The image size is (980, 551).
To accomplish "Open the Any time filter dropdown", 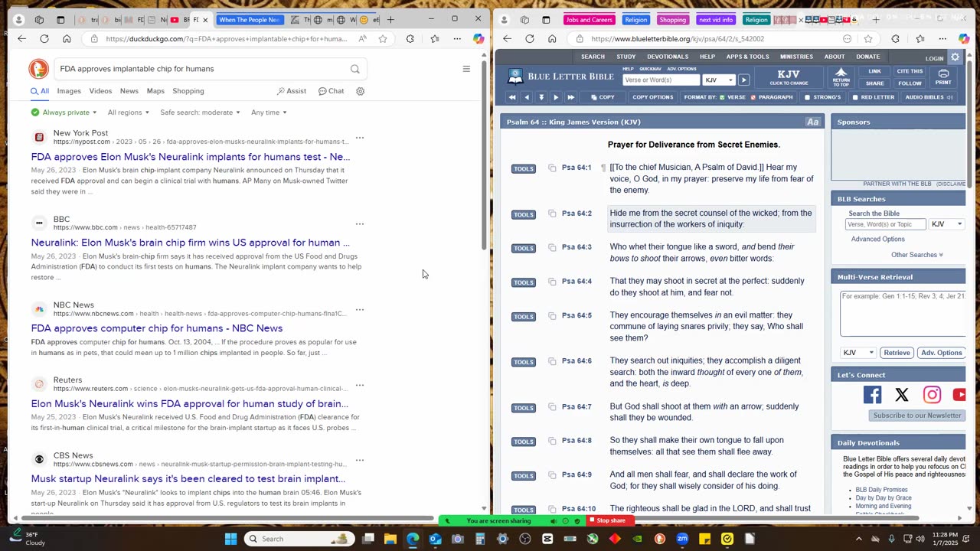I will (268, 112).
